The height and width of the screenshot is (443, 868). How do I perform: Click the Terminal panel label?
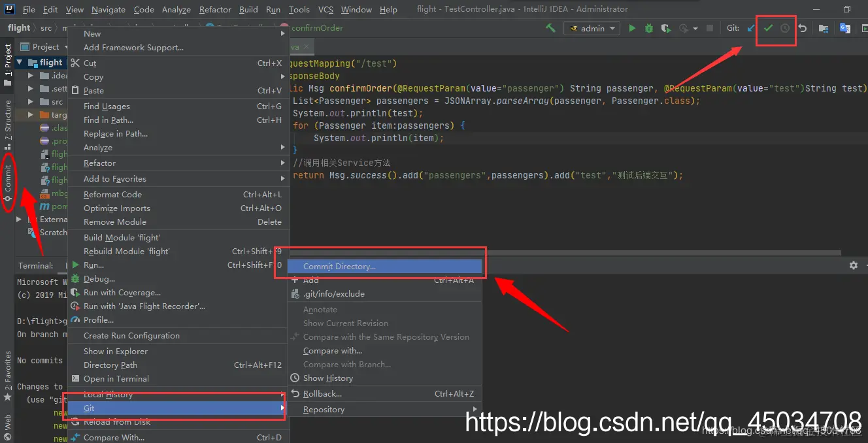36,265
